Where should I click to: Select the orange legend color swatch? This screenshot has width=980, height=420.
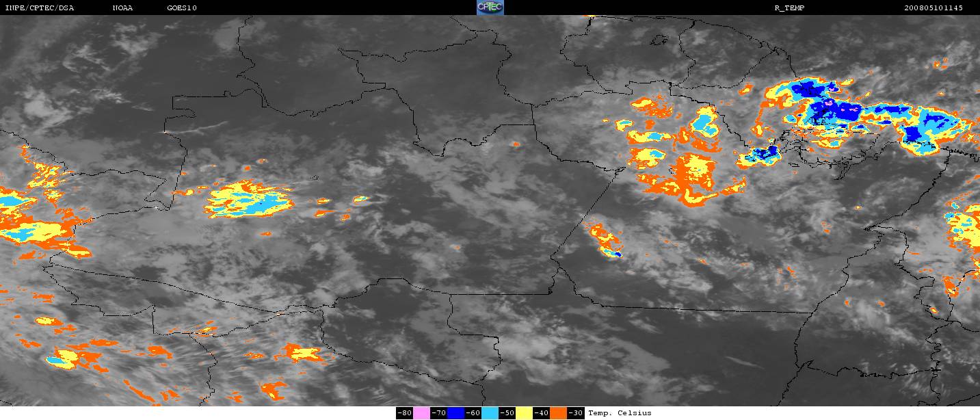[x=559, y=413]
